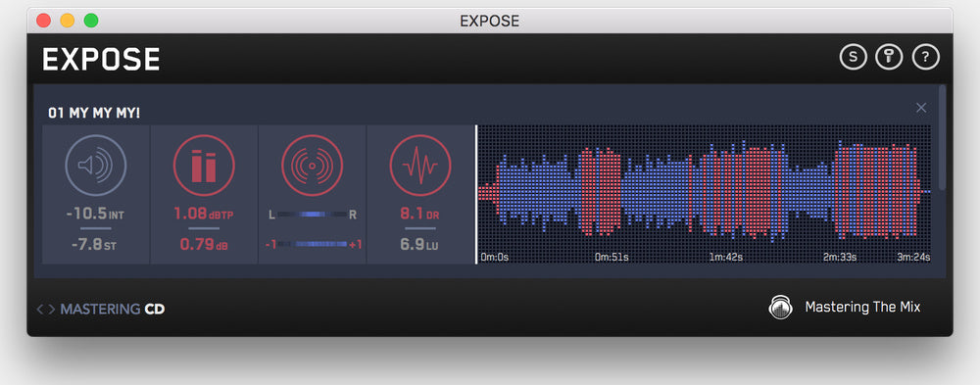This screenshot has width=980, height=385.
Task: Click the MASTERING CD preset label
Action: (113, 309)
